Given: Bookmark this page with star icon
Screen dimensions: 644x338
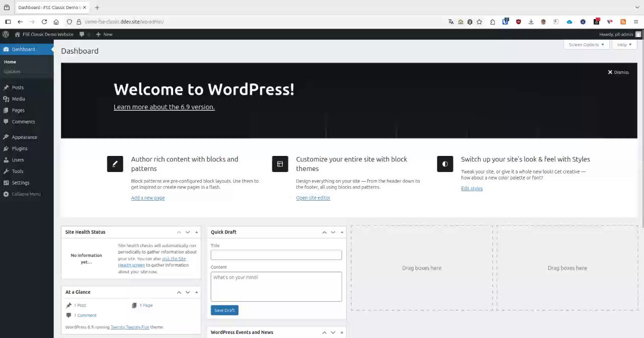Looking at the screenshot, I should tap(479, 22).
